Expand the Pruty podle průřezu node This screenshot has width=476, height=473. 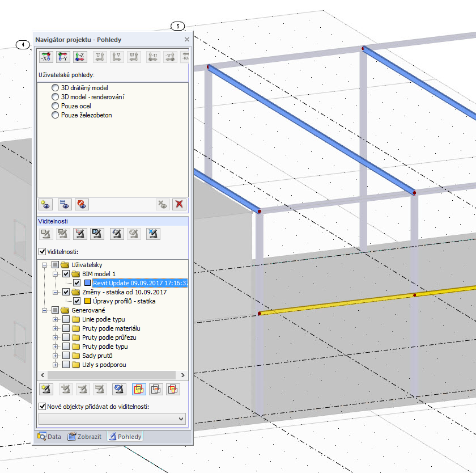click(56, 338)
